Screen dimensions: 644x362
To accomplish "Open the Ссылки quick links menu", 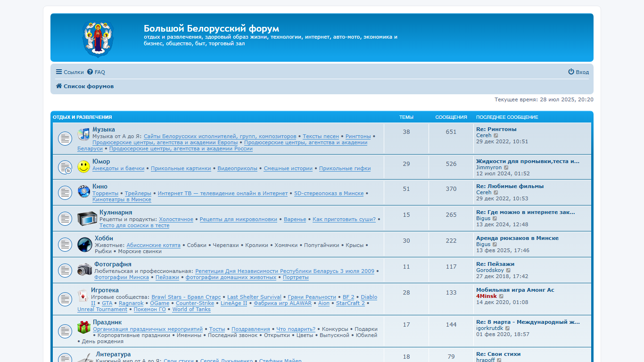I will 70,72.
